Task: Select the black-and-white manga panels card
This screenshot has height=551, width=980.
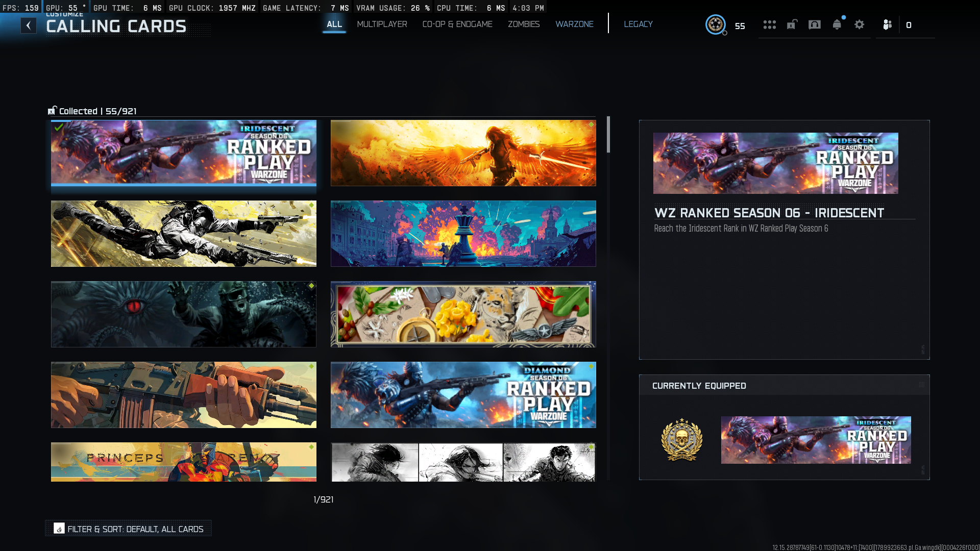Action: point(463,462)
